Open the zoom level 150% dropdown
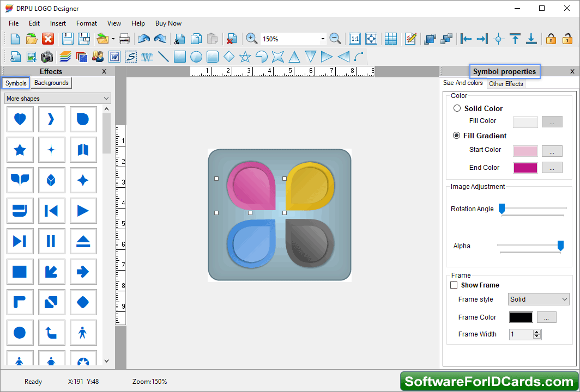This screenshot has height=392, width=580. [x=323, y=39]
